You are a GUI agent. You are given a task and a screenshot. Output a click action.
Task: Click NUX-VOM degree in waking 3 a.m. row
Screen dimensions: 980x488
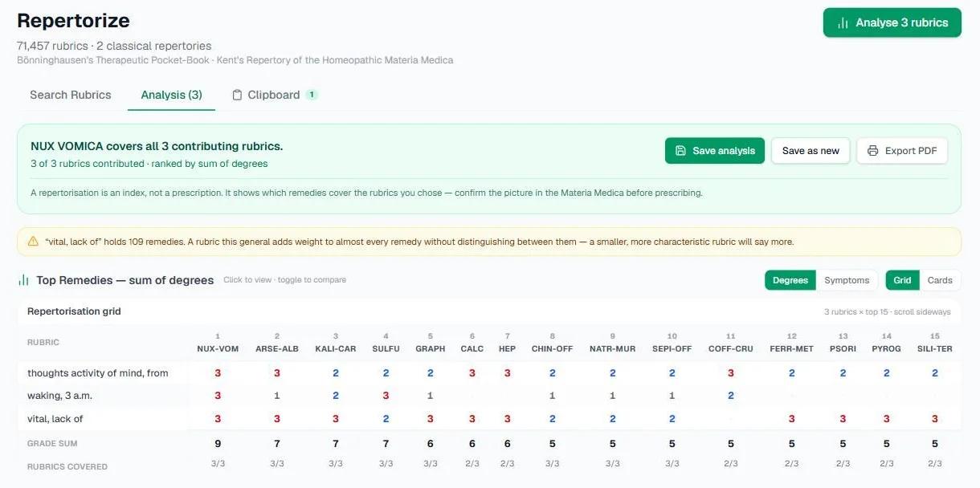click(218, 396)
